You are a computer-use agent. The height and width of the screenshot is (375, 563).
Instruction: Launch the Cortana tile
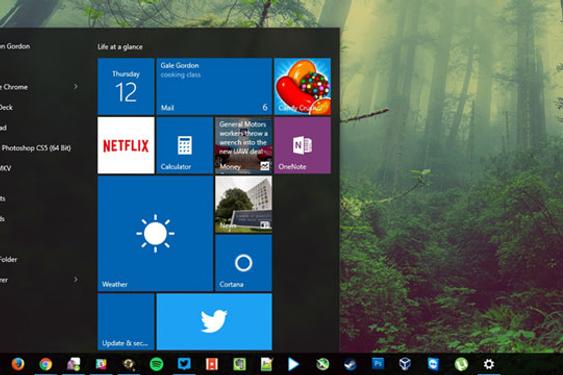[244, 263]
